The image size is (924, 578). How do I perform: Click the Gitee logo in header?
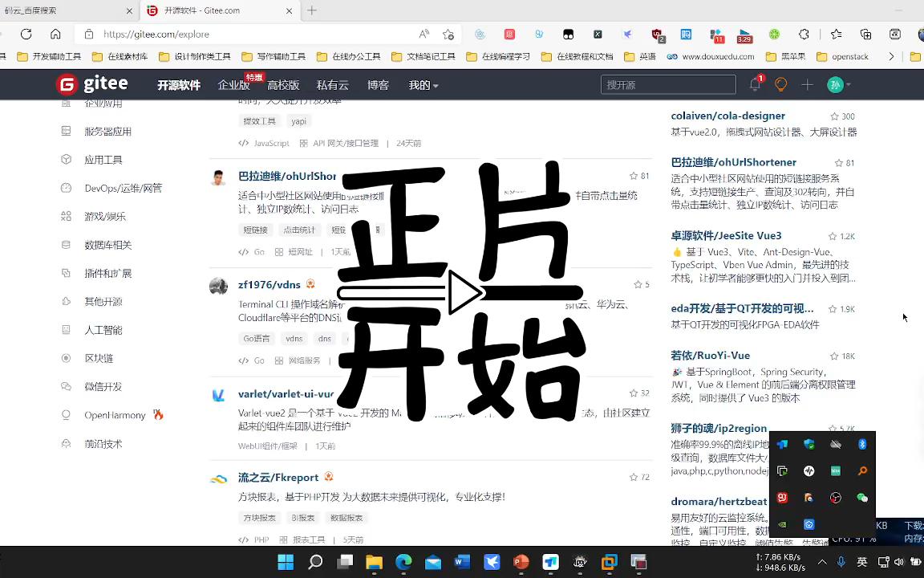click(x=92, y=85)
